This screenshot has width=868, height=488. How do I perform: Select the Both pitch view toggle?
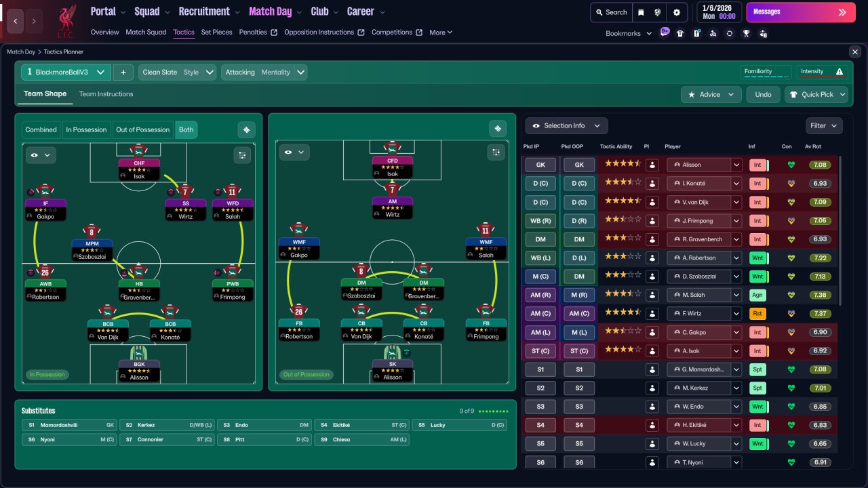[x=186, y=129]
